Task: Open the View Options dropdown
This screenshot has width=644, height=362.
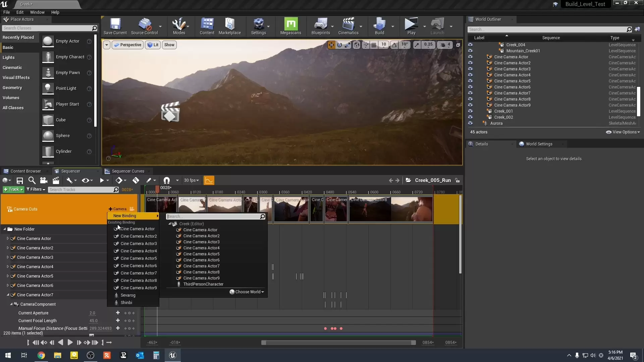Action: click(x=623, y=132)
